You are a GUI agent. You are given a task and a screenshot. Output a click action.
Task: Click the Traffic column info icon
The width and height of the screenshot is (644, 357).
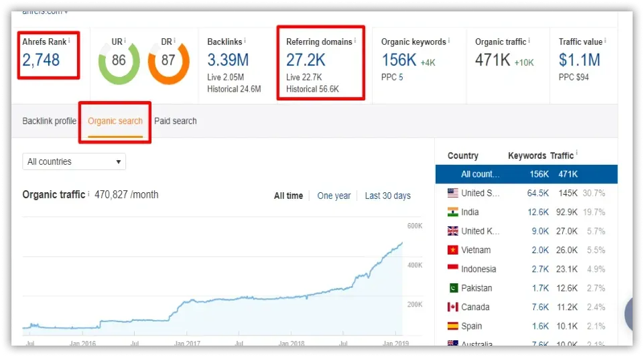(576, 153)
